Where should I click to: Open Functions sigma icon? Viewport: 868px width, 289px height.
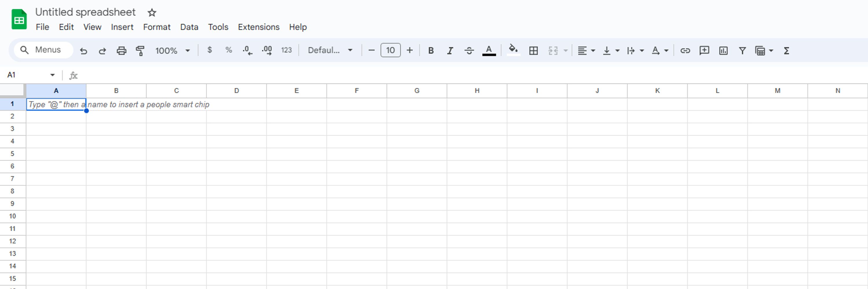pyautogui.click(x=786, y=51)
